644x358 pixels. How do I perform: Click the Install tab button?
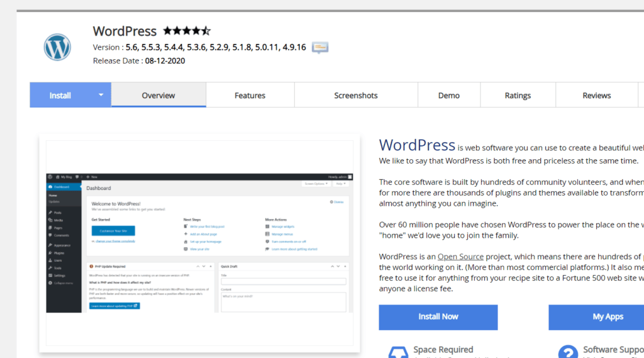pos(60,96)
